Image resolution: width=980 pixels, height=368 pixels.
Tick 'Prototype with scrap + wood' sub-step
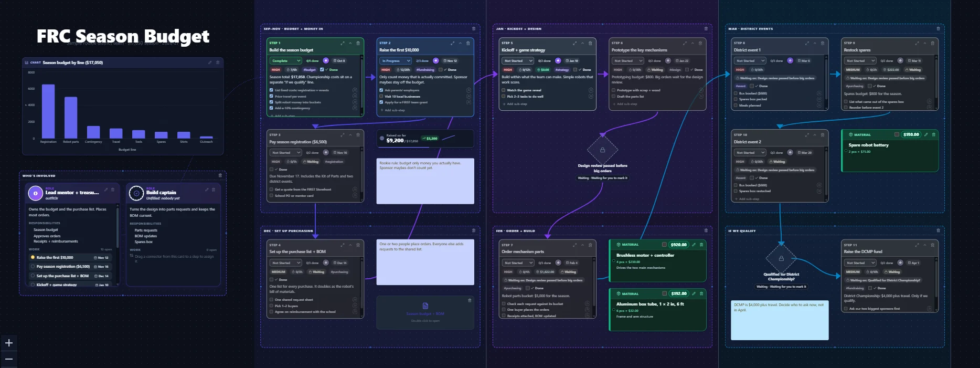613,90
